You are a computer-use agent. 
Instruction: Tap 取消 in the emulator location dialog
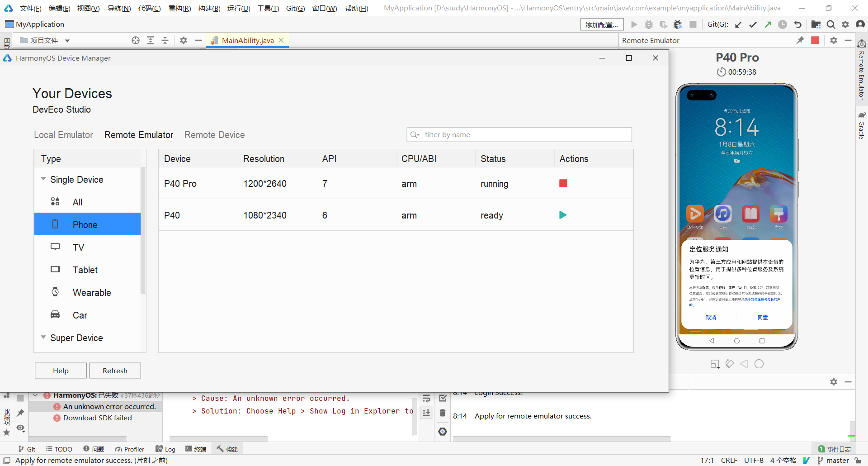pos(711,318)
